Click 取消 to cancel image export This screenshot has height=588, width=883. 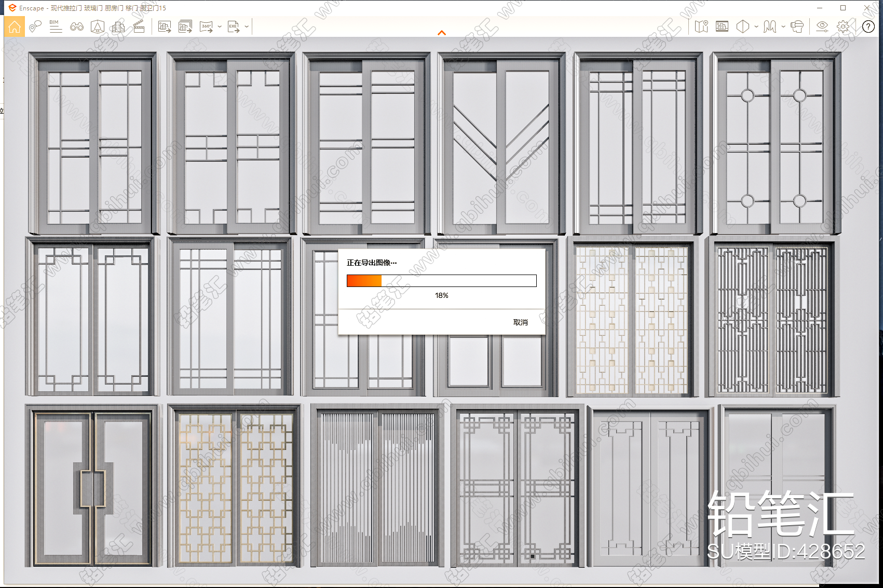[521, 322]
